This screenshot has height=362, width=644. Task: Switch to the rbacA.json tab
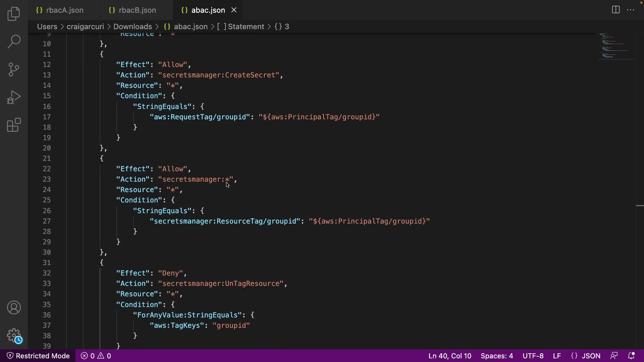point(65,10)
